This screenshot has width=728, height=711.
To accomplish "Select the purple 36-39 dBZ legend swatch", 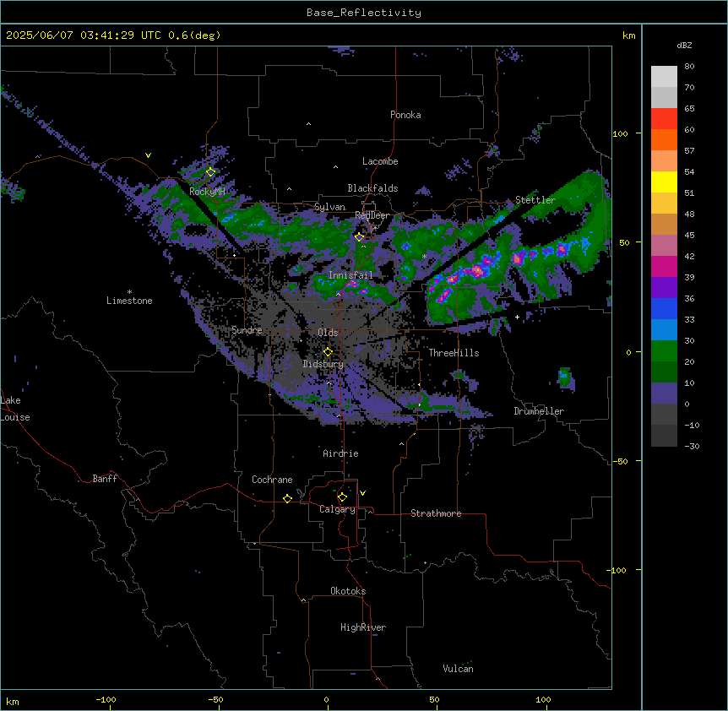I will tap(664, 288).
